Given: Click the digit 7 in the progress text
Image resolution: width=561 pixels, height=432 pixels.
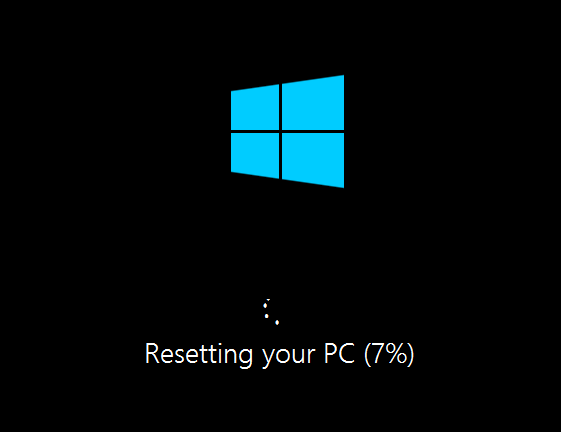Looking at the screenshot, I should pos(378,354).
